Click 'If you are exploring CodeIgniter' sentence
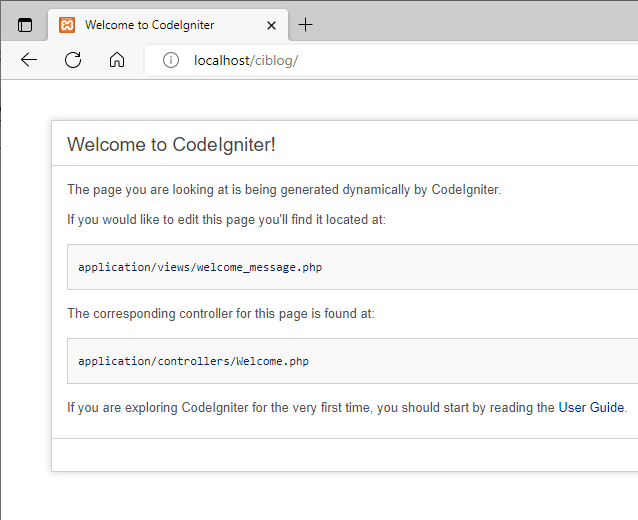Screen dimensions: 638x520 (x=347, y=407)
